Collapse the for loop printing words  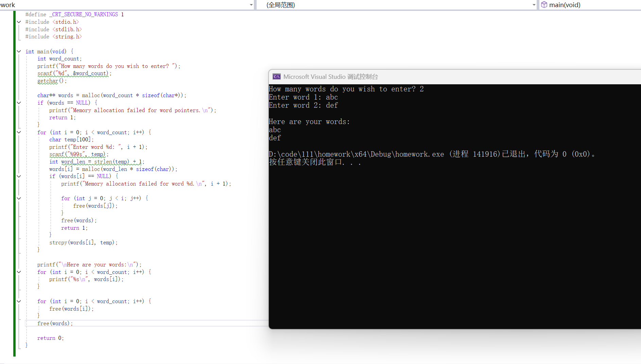(x=19, y=272)
